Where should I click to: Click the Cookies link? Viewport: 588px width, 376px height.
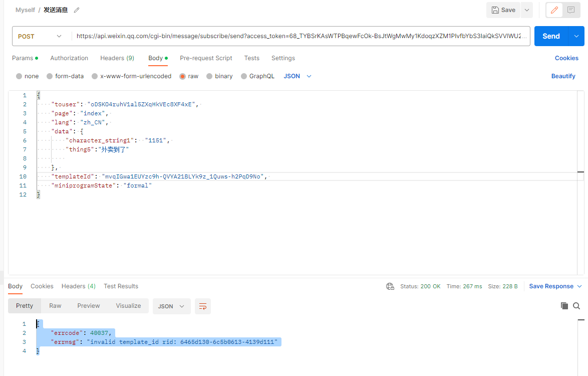[566, 58]
